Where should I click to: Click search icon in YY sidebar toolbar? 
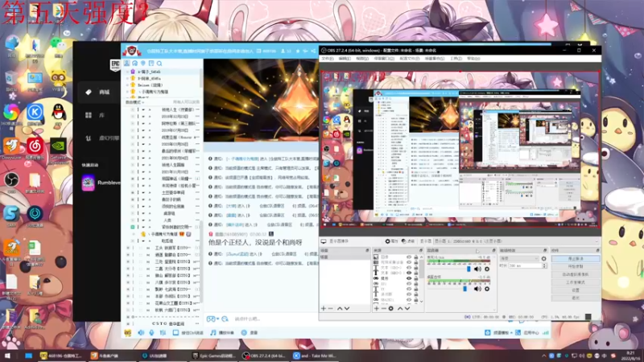click(159, 64)
